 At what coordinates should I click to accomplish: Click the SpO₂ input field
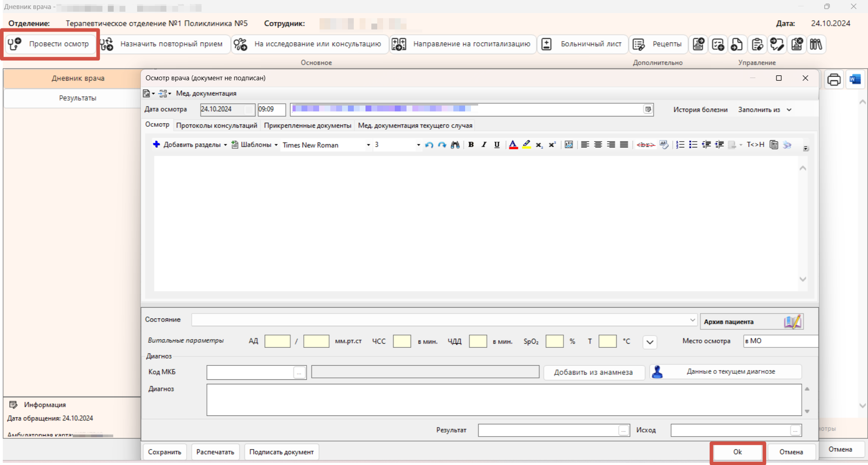pyautogui.click(x=555, y=341)
